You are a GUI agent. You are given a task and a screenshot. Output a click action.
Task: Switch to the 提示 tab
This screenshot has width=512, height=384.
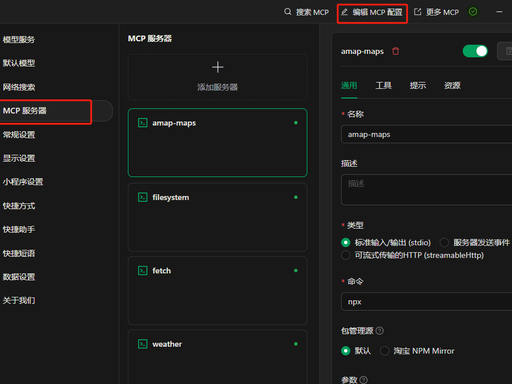pyautogui.click(x=418, y=86)
